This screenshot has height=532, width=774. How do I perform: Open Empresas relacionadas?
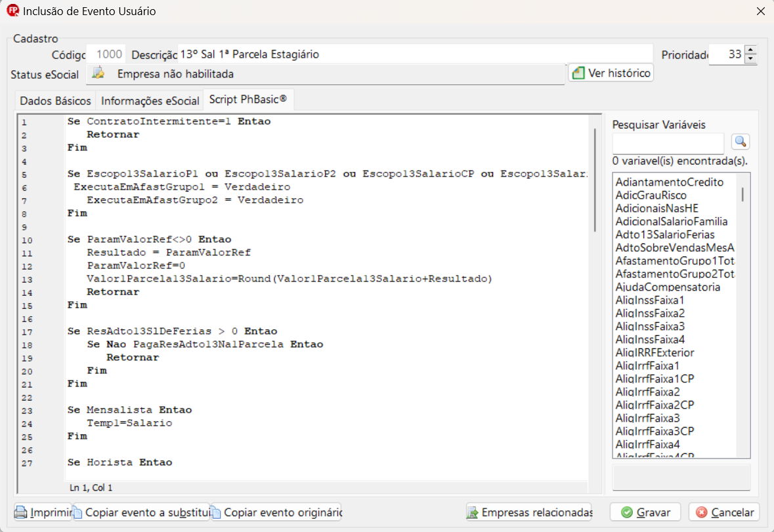point(530,512)
